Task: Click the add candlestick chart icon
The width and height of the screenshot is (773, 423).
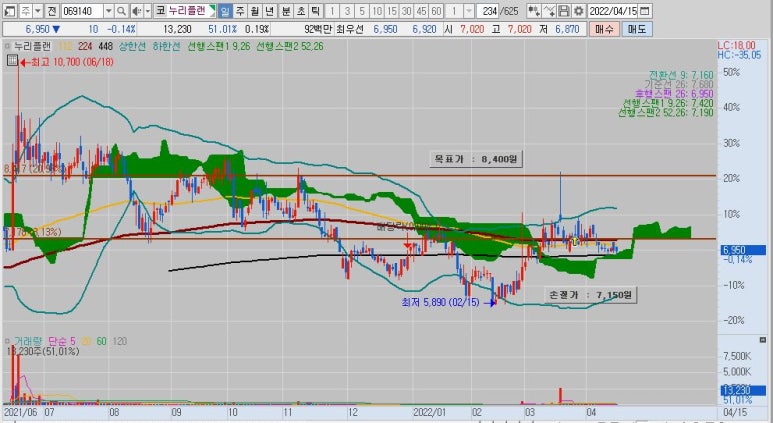Action: click(534, 10)
